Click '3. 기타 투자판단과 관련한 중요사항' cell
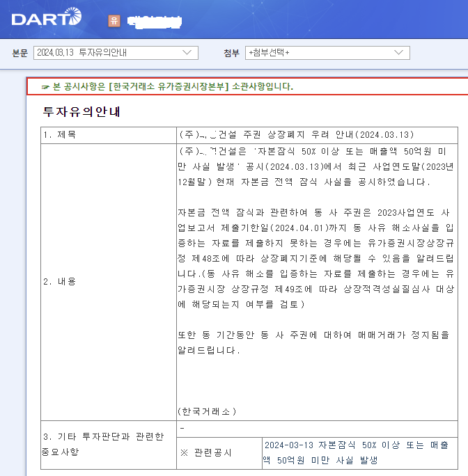Image resolution: width=468 pixels, height=476 pixels. (109, 445)
